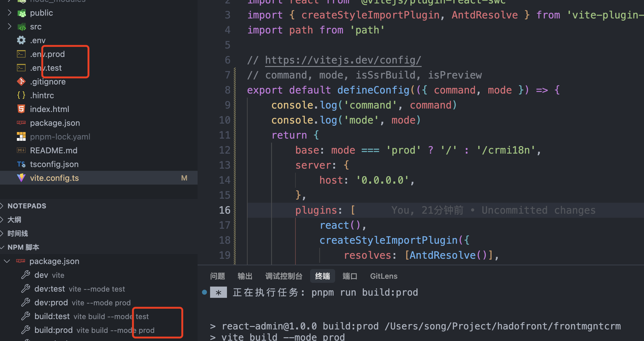
Task: Click the index.html HTML5 icon
Action: tap(21, 109)
